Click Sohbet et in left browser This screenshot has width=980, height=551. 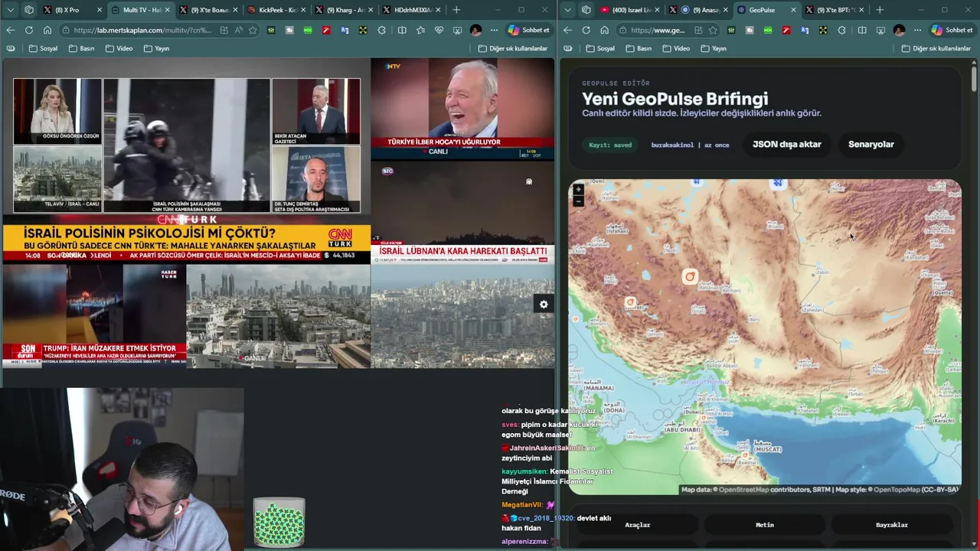coord(528,30)
